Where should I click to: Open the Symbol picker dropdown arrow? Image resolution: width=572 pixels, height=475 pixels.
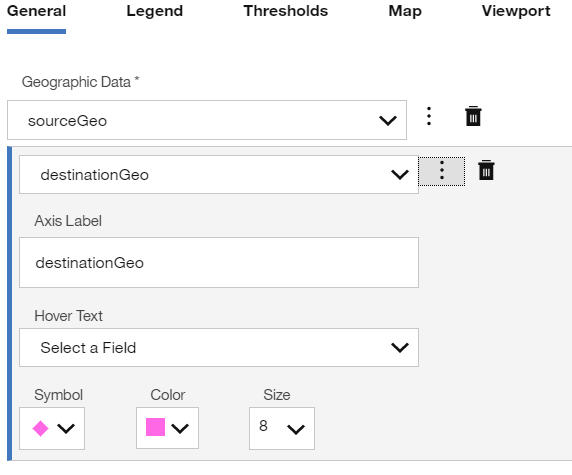point(66,428)
